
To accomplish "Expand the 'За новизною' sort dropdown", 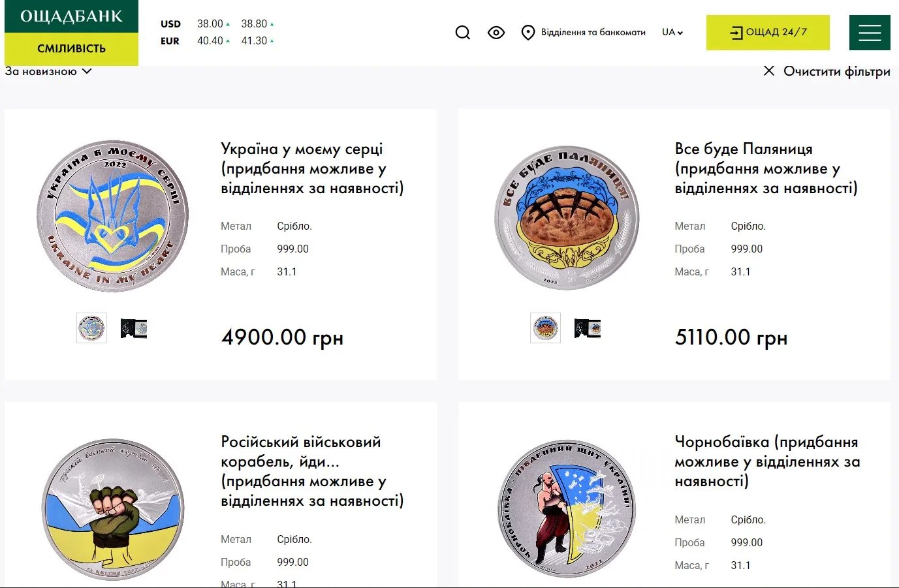I will [x=48, y=71].
